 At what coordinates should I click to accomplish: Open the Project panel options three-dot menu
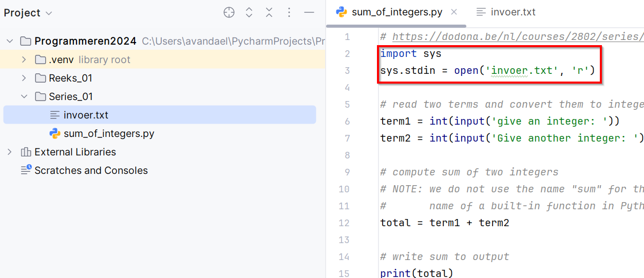[289, 13]
